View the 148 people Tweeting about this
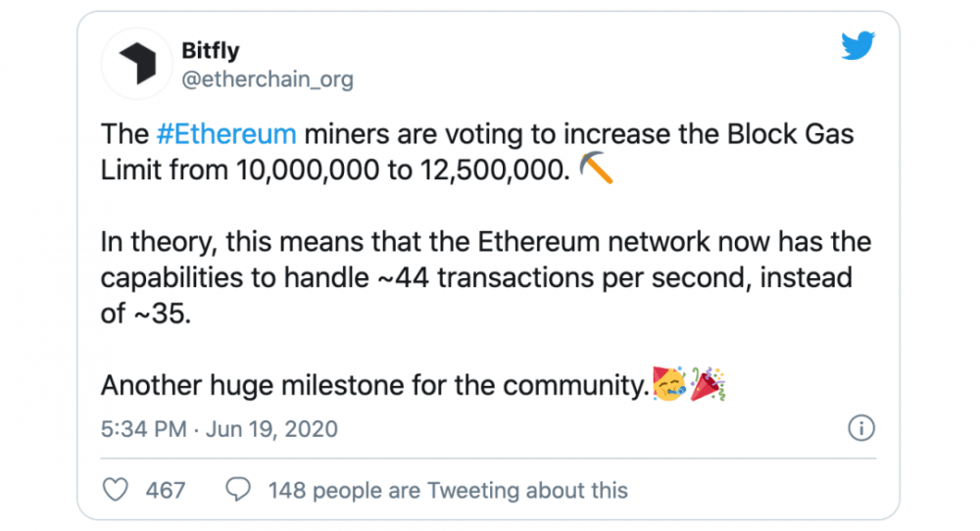 tap(448, 490)
